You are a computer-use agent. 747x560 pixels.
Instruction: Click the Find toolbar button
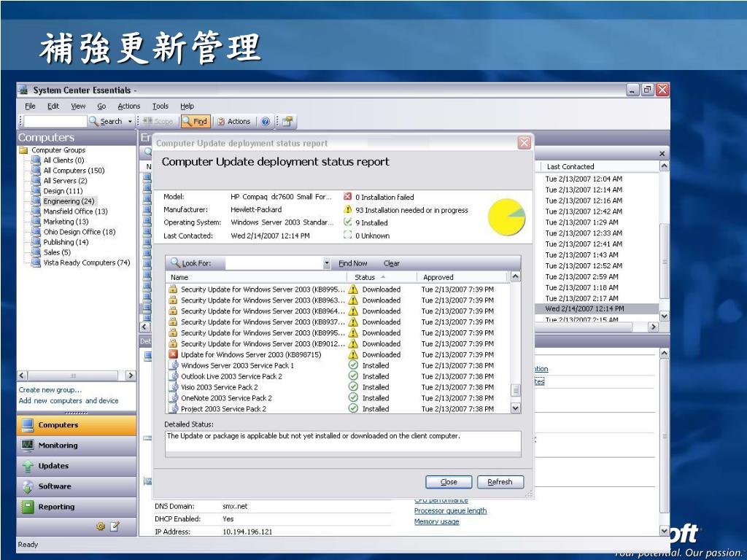point(195,122)
